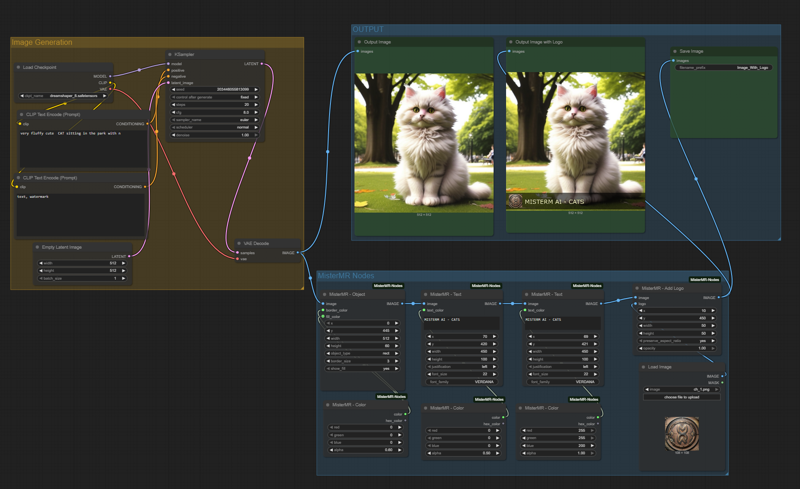Collapse the MisterMR - Object node dot
Viewport: 800px width, 489px height.
324,294
